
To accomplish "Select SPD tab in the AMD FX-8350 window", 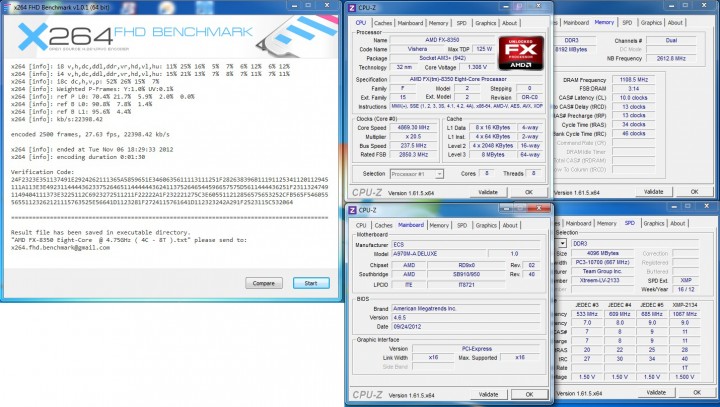I will point(461,23).
